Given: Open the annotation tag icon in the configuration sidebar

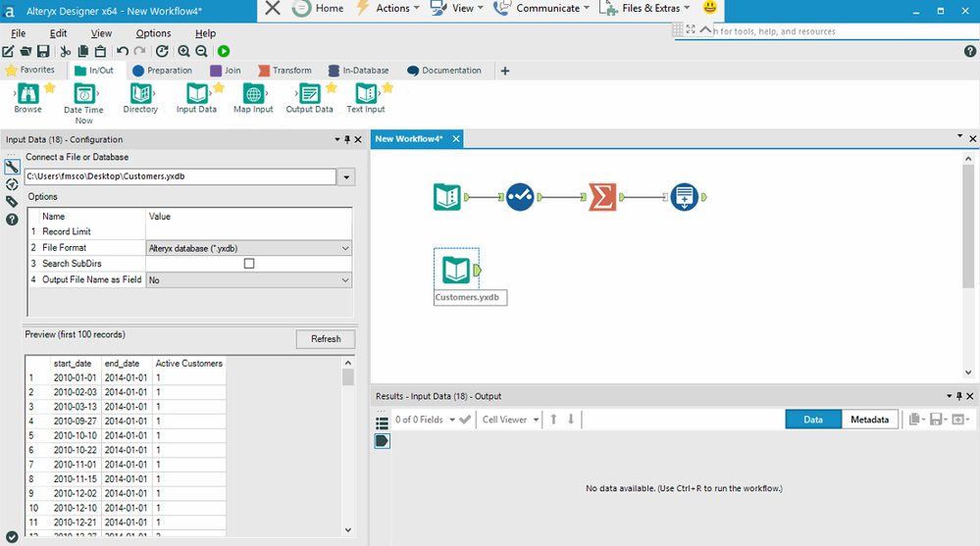Looking at the screenshot, I should [12, 201].
